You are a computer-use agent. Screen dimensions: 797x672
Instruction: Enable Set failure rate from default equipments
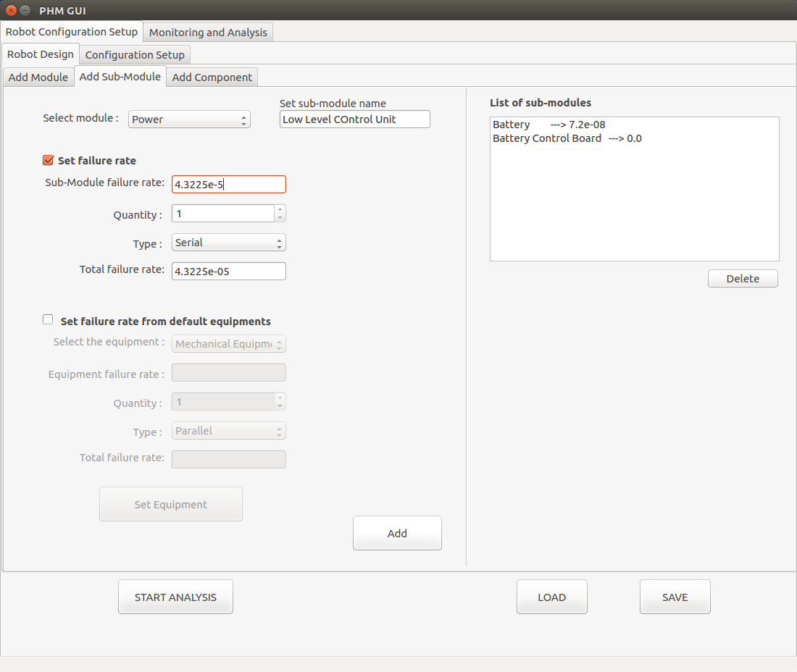(x=48, y=319)
